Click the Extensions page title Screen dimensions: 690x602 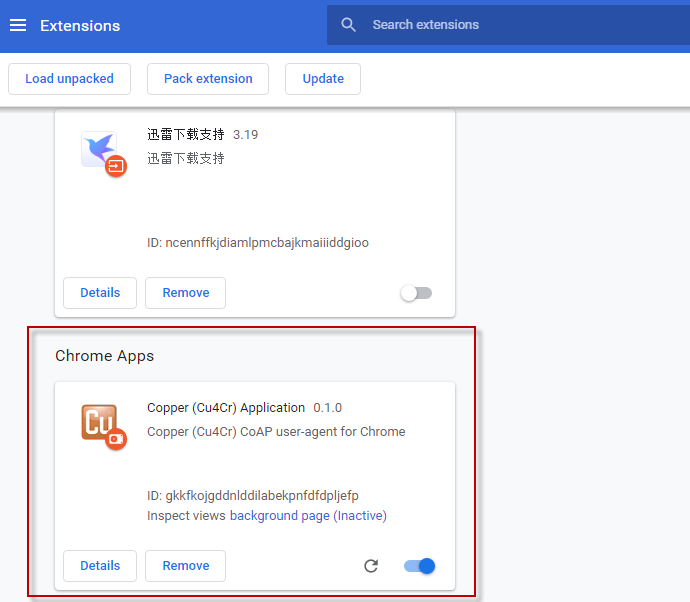coord(80,26)
